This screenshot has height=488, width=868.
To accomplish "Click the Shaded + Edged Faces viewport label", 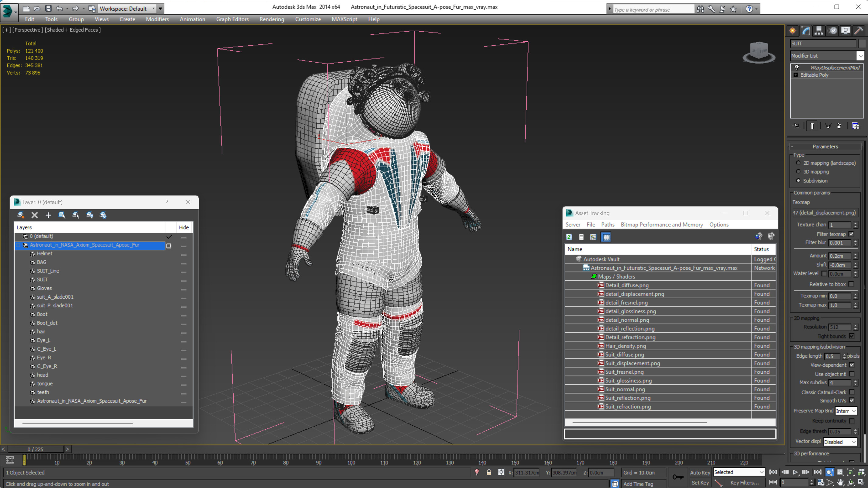I will coord(73,30).
